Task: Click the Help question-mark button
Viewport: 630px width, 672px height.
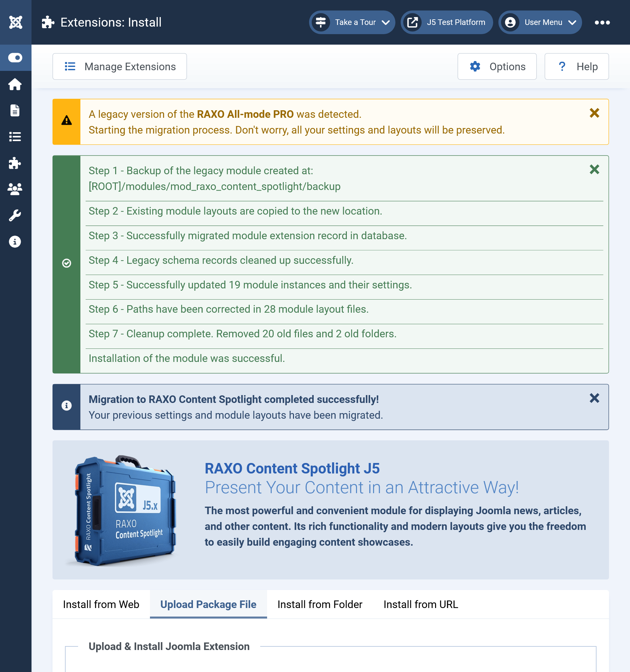Action: click(x=577, y=67)
